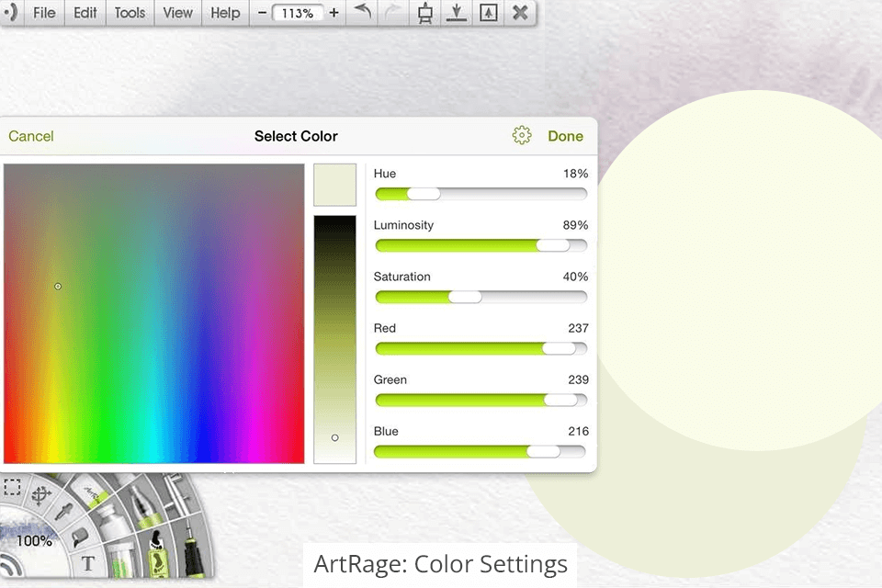Undo the last action

[364, 12]
